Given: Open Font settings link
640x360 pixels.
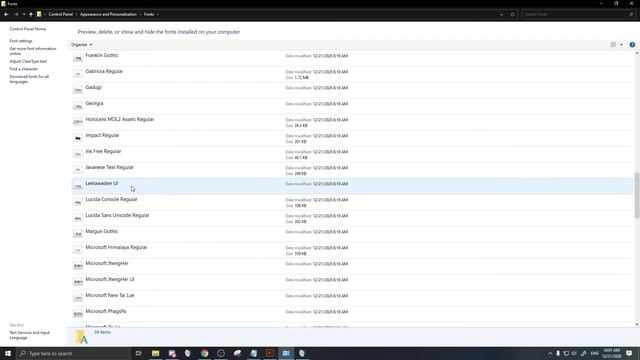Looking at the screenshot, I should [21, 41].
